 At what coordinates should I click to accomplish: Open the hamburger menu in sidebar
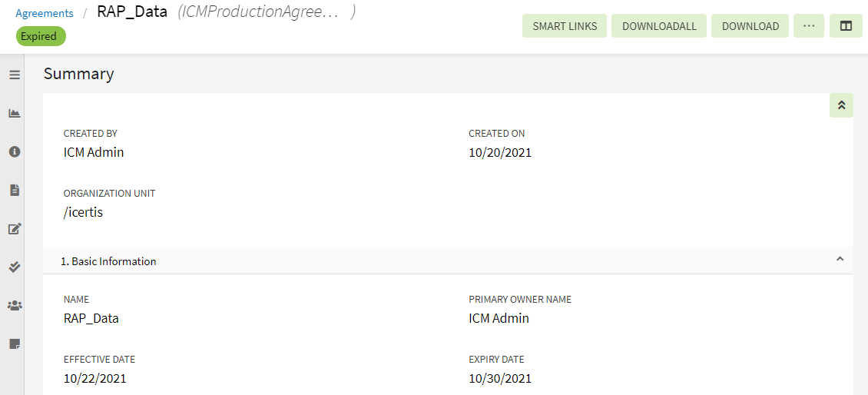tap(14, 75)
